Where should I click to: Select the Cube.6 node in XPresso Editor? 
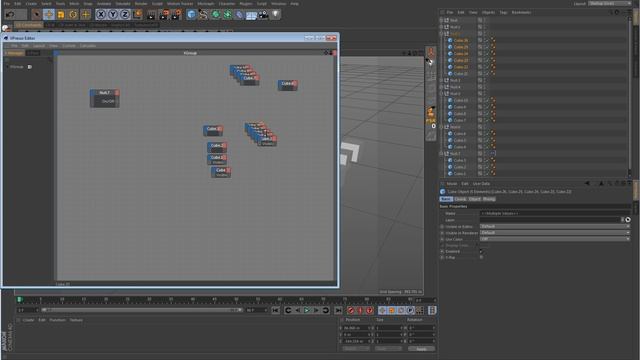pyautogui.click(x=288, y=84)
